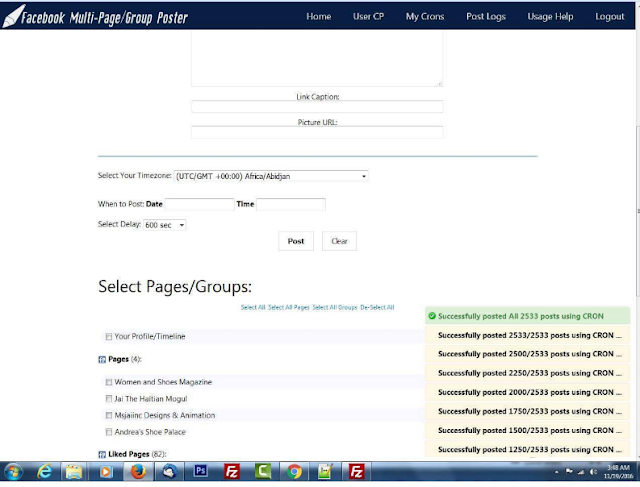This screenshot has height=487, width=640.
Task: Click the 1250/2533 posts log entry
Action: click(528, 449)
